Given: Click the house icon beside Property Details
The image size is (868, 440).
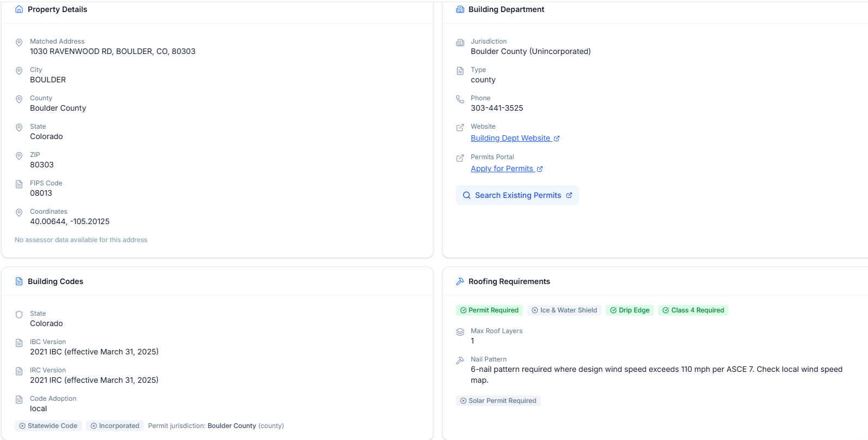Looking at the screenshot, I should (x=19, y=9).
